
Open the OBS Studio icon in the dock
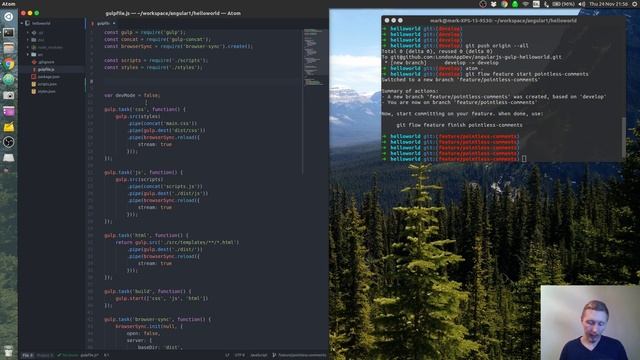pos(9,142)
